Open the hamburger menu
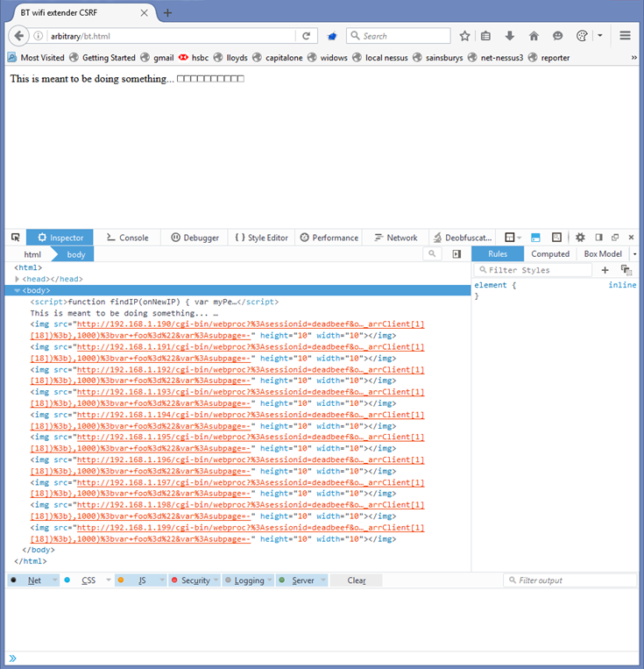644x669 pixels. click(626, 36)
